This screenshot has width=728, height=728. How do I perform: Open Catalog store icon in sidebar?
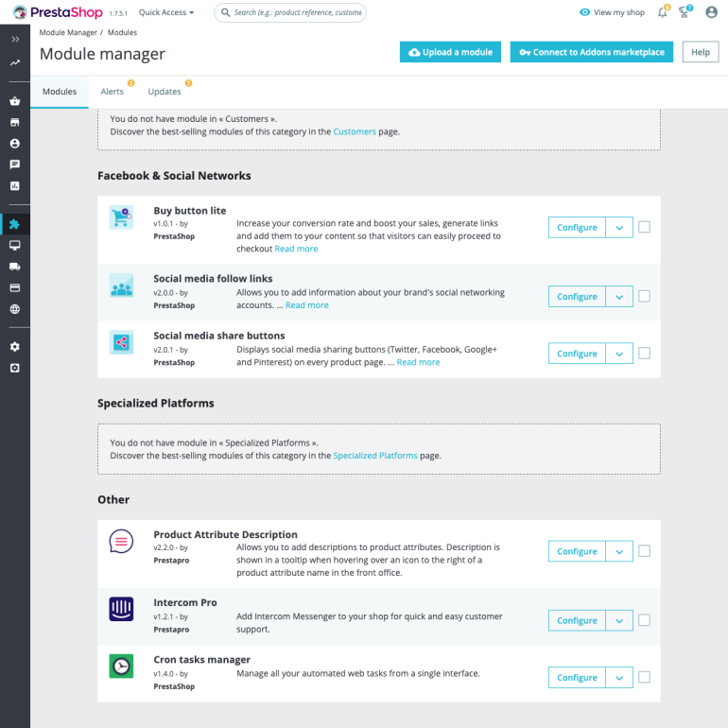point(15,123)
